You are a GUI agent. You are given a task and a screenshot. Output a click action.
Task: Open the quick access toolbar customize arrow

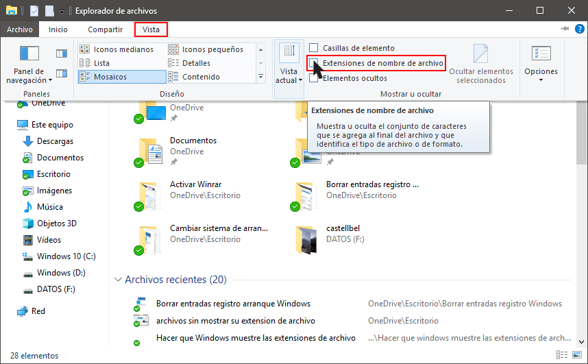(x=62, y=11)
